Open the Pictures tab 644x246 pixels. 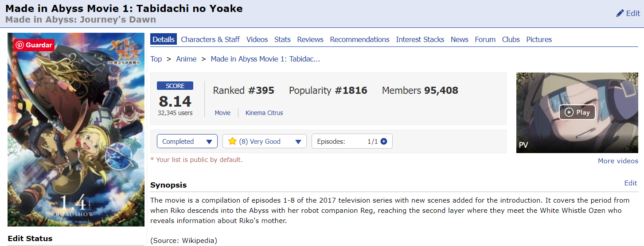[539, 39]
